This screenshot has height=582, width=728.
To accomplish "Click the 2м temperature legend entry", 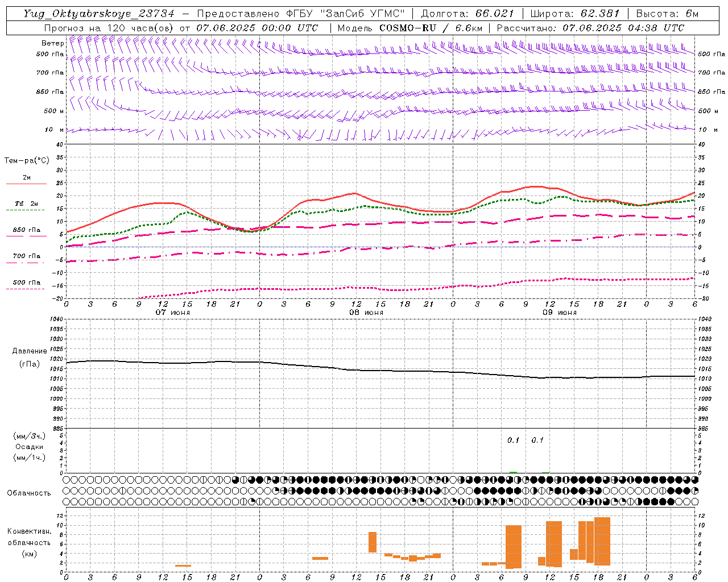I will point(26,177).
